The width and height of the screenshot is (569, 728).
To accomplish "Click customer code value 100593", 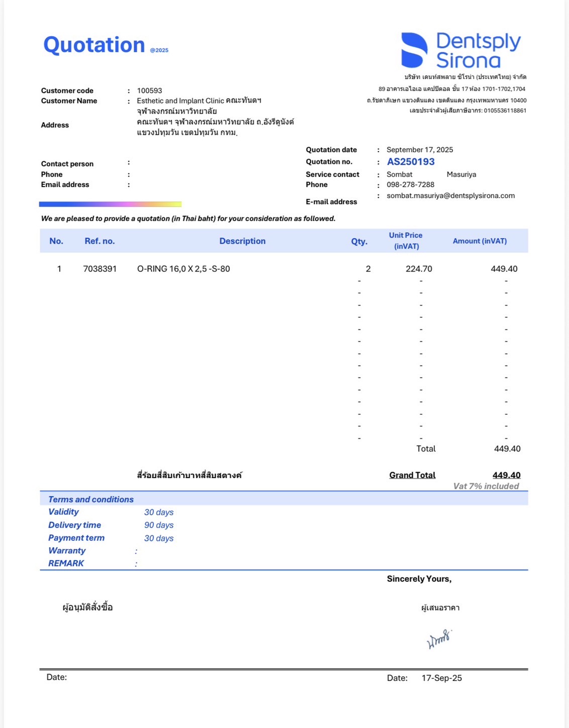I will pyautogui.click(x=149, y=90).
